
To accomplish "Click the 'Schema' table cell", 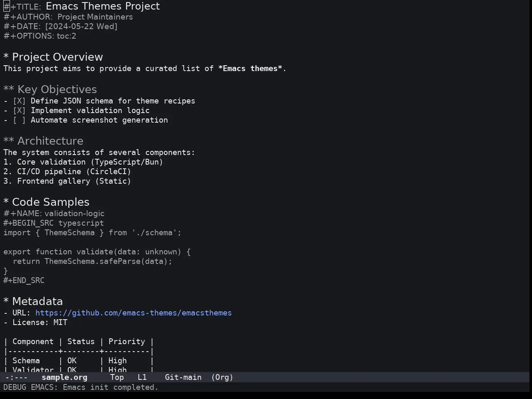I will pos(26,361).
